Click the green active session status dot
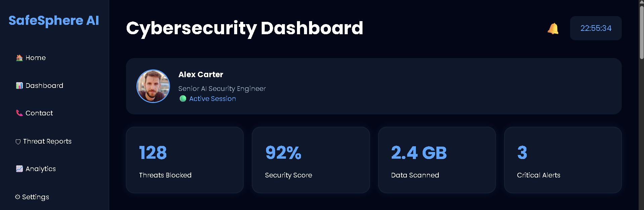Viewport: 644px width, 210px height. 183,99
